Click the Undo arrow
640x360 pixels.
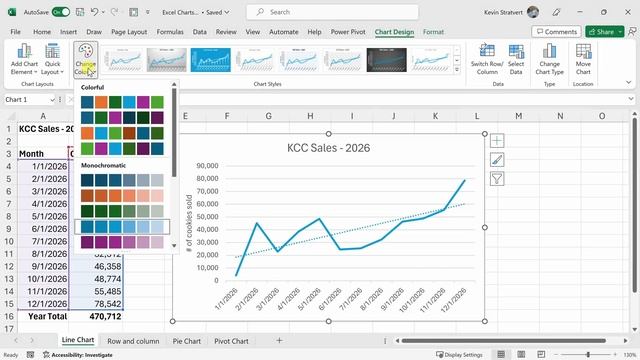(x=94, y=12)
